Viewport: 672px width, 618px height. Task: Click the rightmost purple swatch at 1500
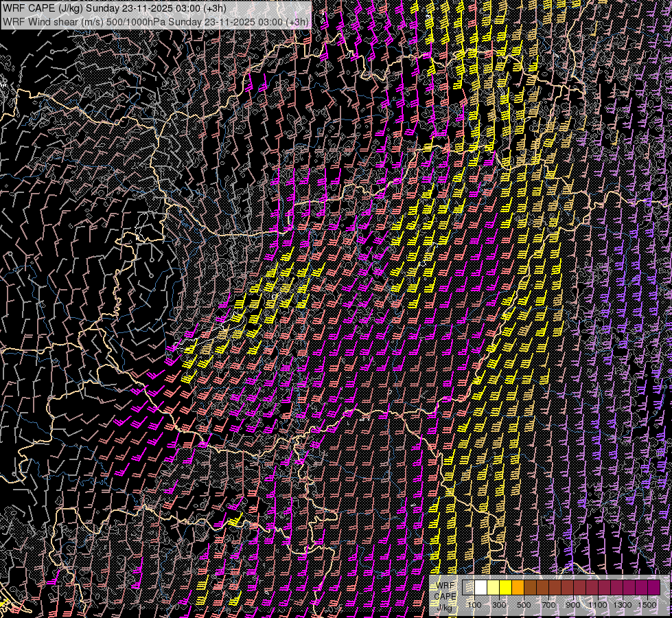pos(653,588)
